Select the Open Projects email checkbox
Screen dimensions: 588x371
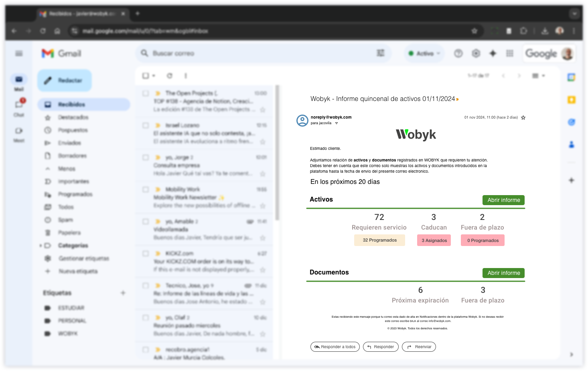click(146, 93)
